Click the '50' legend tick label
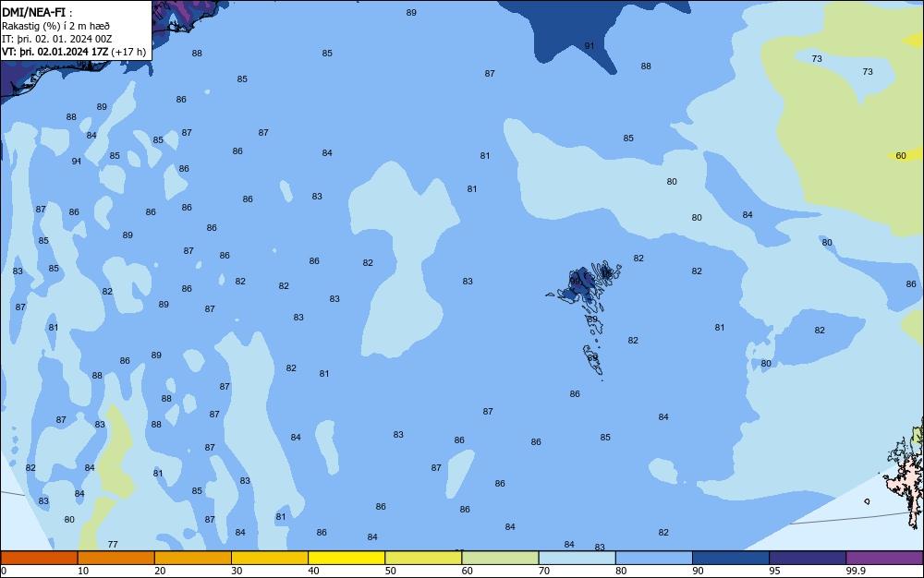 pos(390,571)
